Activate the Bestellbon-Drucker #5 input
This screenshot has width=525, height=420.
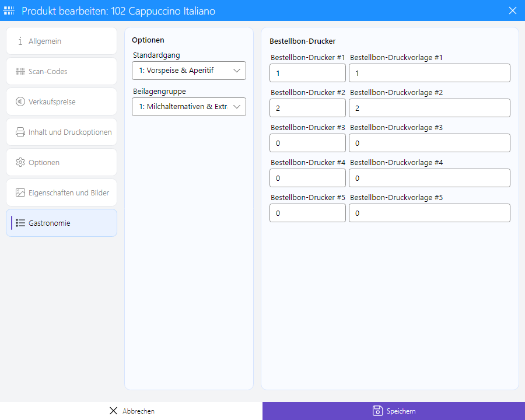[x=307, y=213]
